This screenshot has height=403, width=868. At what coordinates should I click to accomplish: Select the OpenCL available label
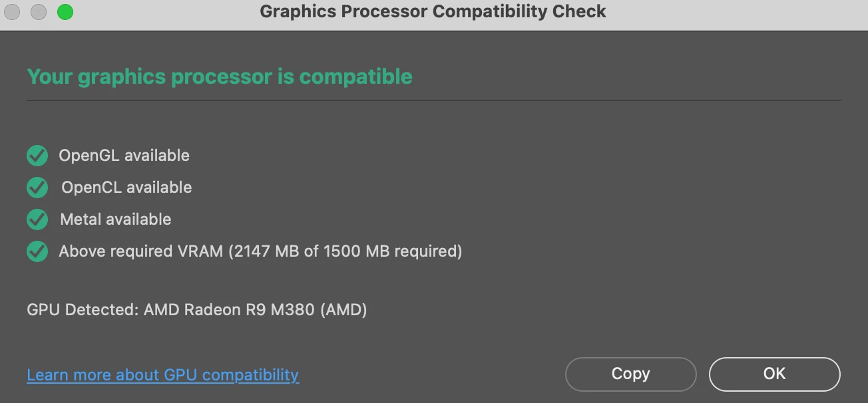coord(126,188)
